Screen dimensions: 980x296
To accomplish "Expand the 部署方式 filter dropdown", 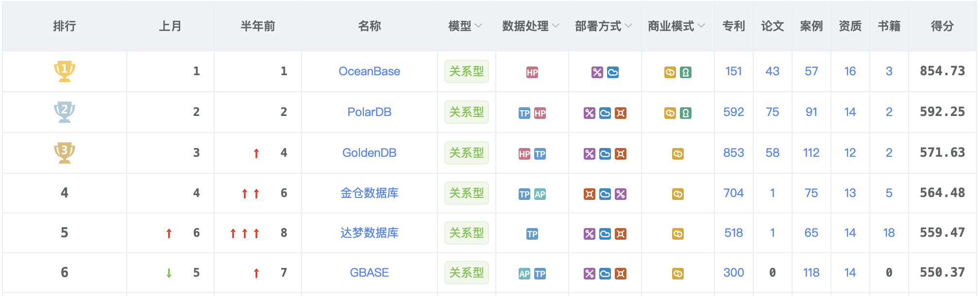I will (628, 26).
